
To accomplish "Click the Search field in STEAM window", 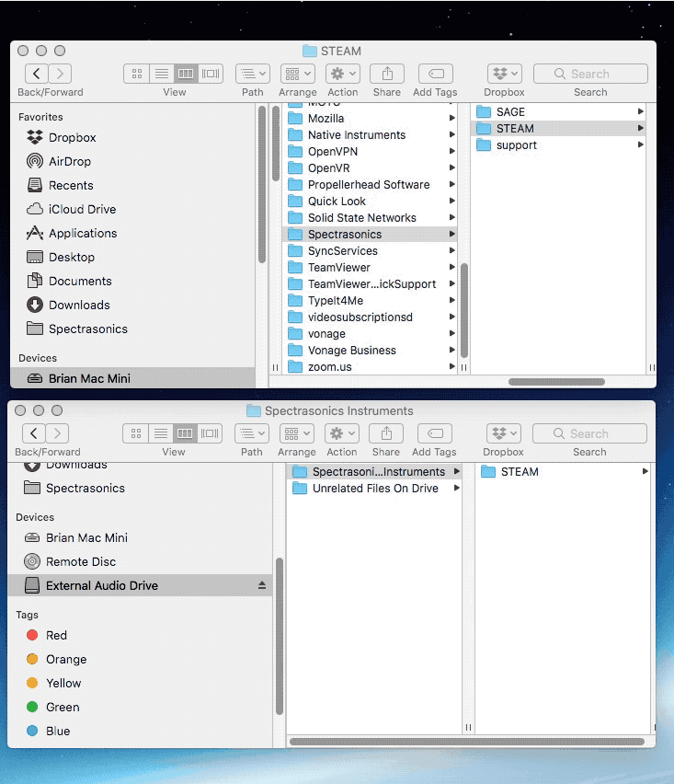I will [590, 74].
